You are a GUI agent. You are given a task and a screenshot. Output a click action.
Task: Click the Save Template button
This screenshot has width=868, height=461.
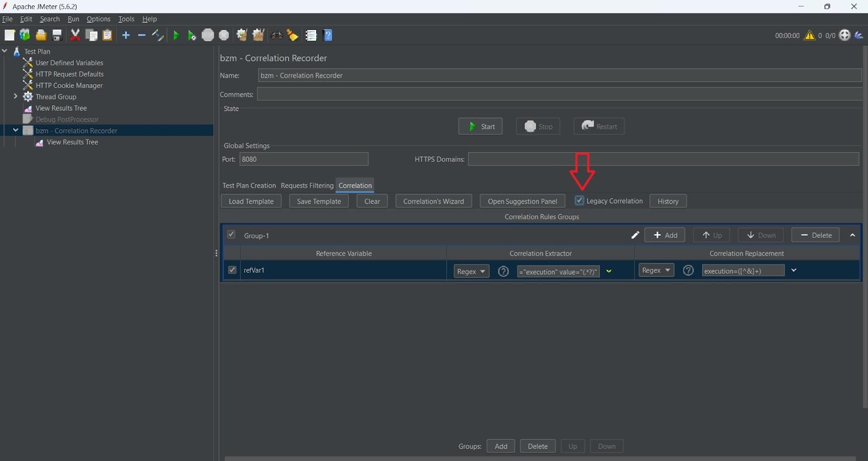[x=319, y=201]
